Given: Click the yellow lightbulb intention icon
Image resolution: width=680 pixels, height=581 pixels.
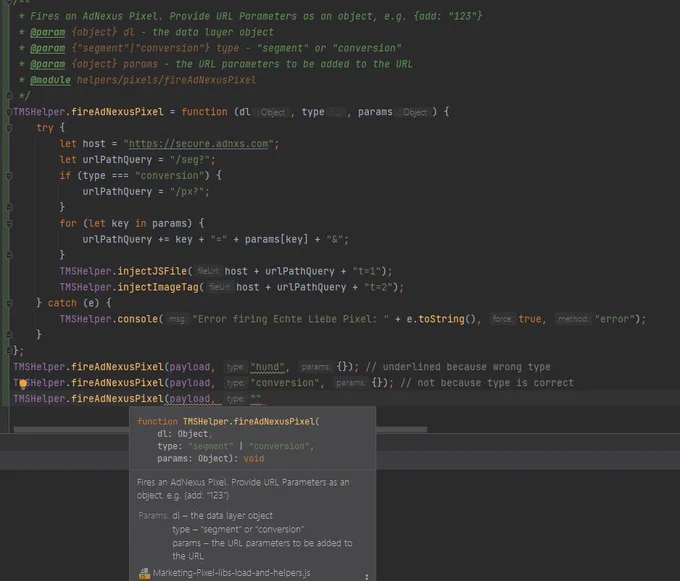Looking at the screenshot, I should (23, 384).
